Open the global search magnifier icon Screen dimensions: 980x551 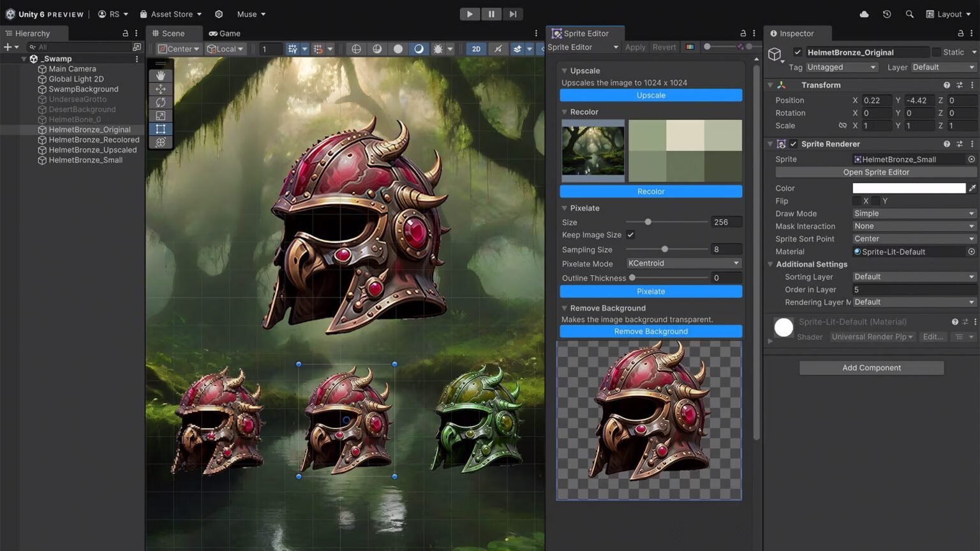click(x=909, y=14)
